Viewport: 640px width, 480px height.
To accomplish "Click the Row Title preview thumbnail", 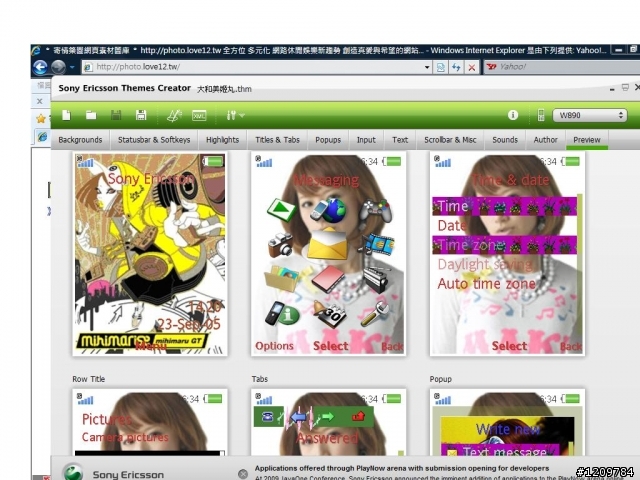I will (x=150, y=422).
